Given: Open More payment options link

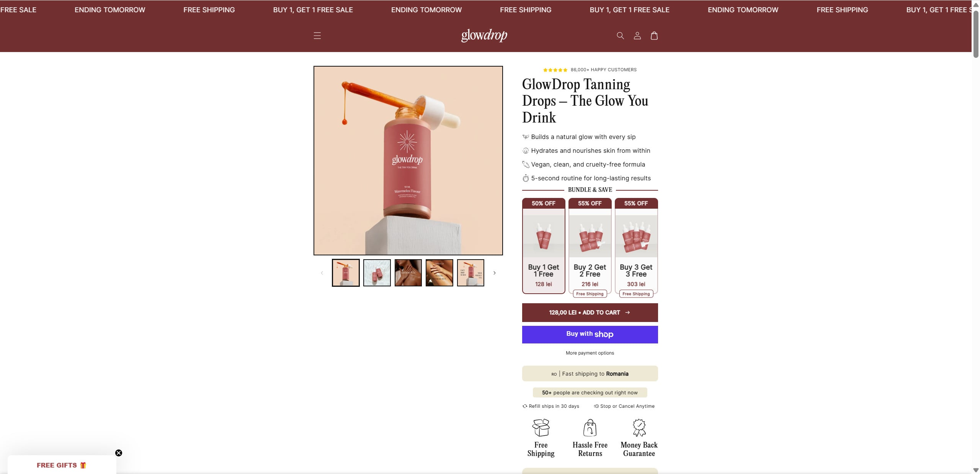Looking at the screenshot, I should click(x=590, y=353).
